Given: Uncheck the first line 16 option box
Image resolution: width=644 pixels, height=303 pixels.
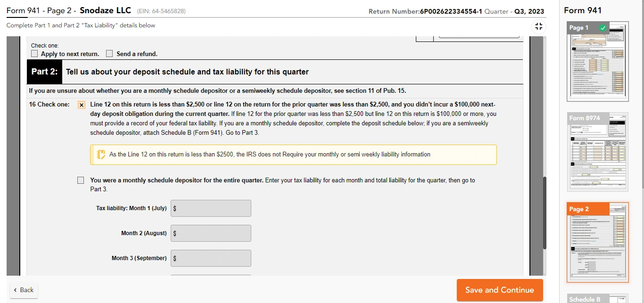Looking at the screenshot, I should [81, 105].
